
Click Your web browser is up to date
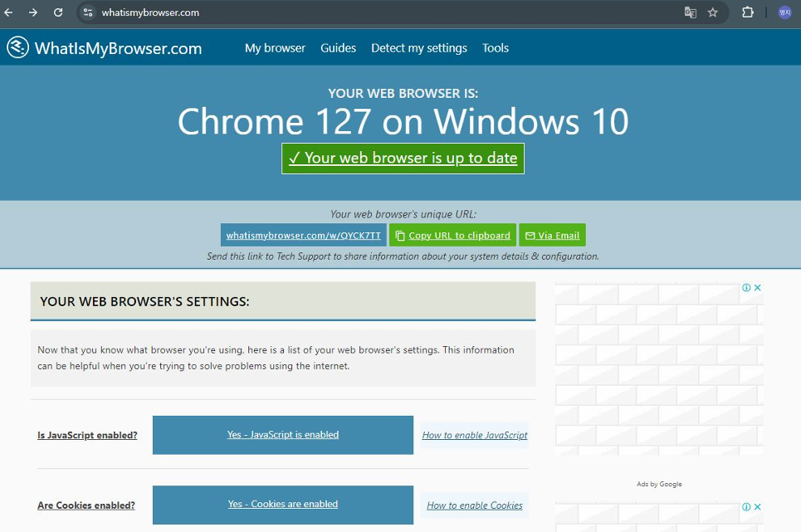(x=403, y=159)
